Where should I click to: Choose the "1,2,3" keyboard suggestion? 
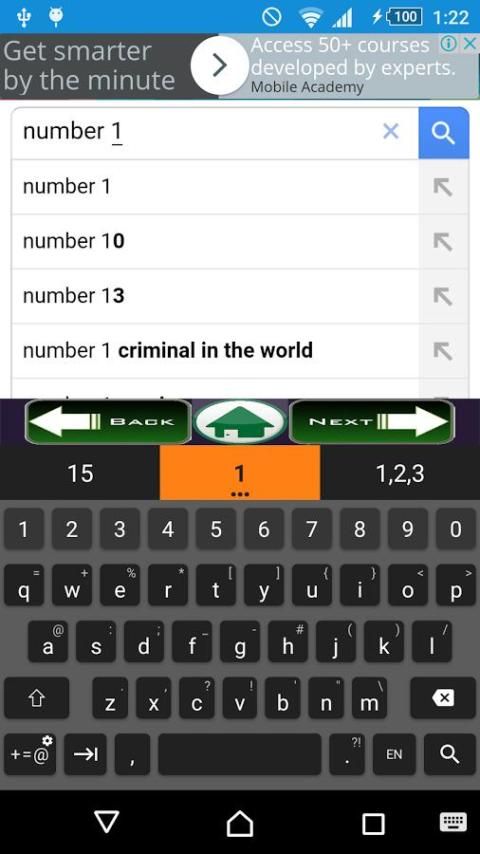[400, 473]
